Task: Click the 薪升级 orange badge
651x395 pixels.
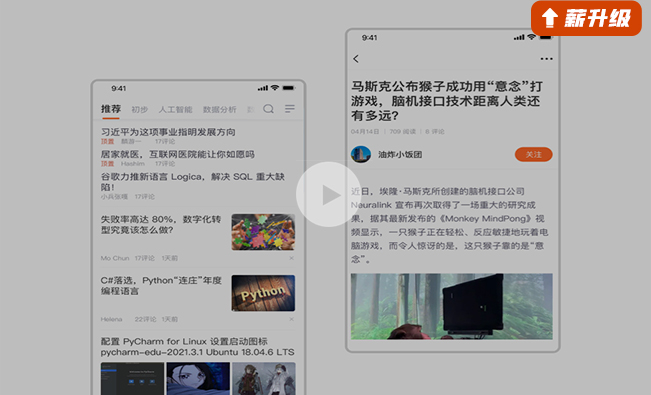Action: point(586,18)
